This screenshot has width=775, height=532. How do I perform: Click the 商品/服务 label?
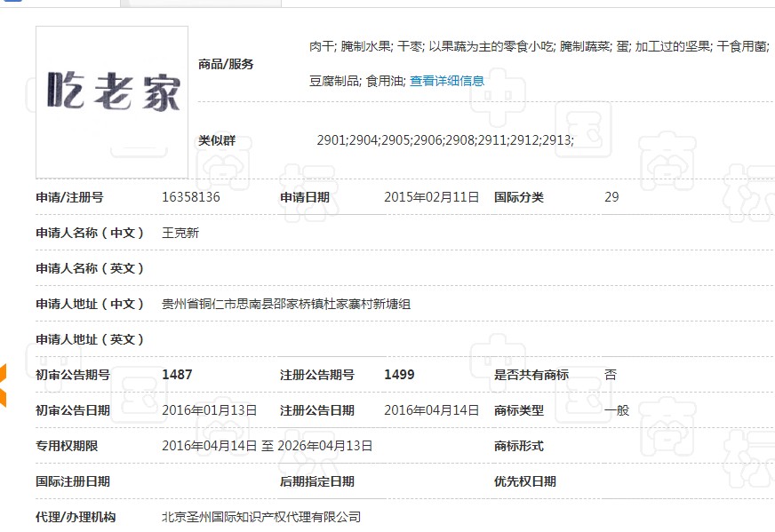click(x=226, y=64)
